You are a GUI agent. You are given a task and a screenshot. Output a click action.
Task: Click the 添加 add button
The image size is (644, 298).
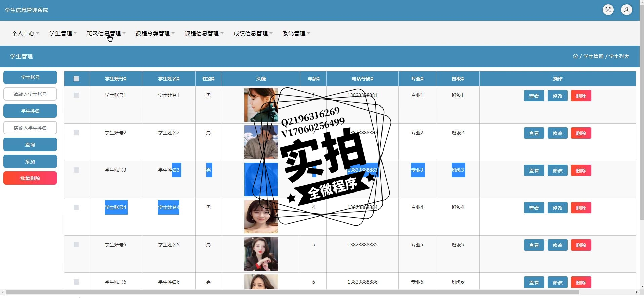(30, 161)
